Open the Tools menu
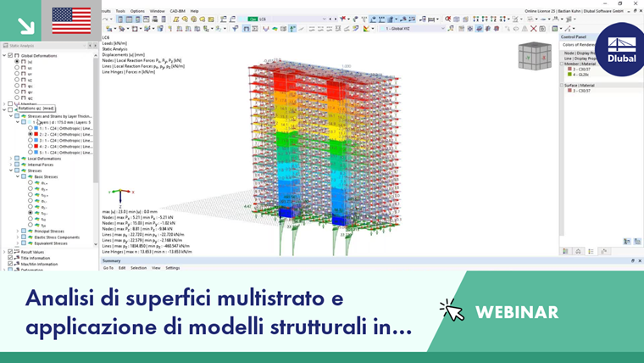Image resolution: width=644 pixels, height=363 pixels. [x=120, y=11]
